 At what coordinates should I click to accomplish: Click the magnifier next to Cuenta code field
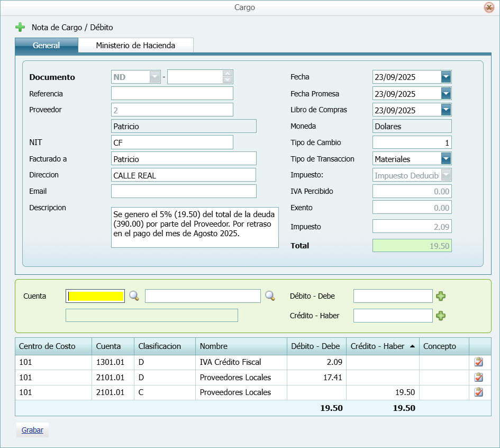(134, 296)
